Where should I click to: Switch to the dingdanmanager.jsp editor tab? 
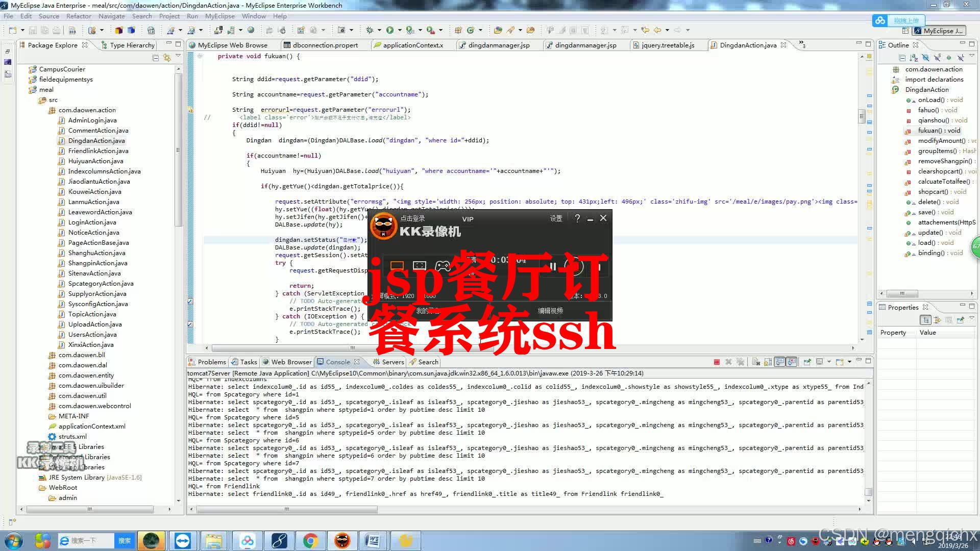click(499, 45)
